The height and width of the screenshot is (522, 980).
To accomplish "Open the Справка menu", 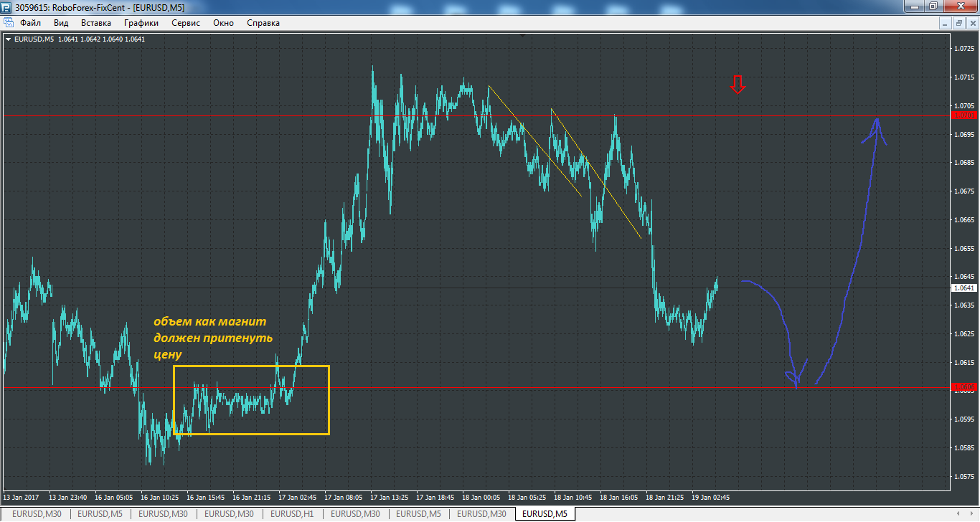I will [263, 23].
